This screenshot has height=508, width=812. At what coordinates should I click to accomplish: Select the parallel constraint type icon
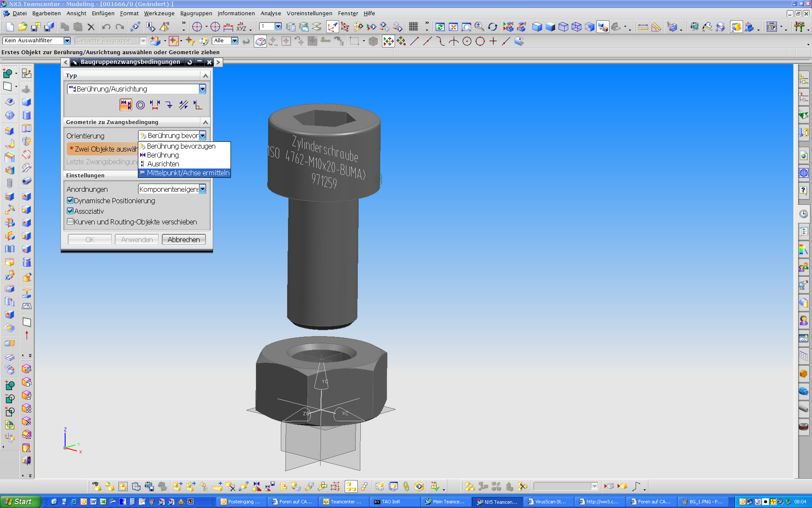click(x=183, y=105)
